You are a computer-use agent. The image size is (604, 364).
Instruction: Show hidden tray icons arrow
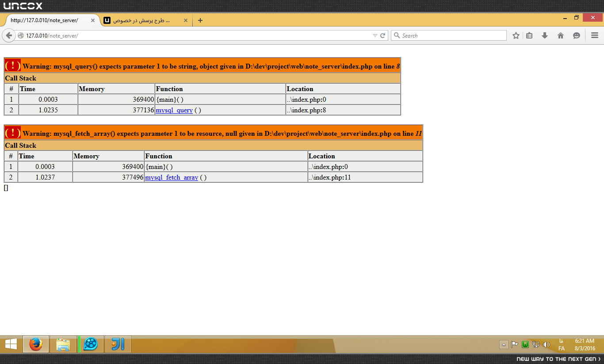[x=504, y=345]
